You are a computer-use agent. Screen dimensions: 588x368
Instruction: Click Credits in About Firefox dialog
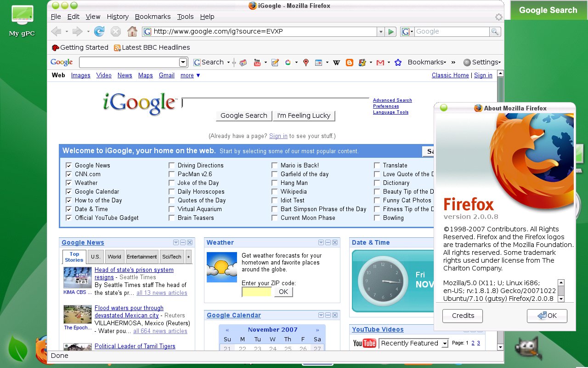463,316
